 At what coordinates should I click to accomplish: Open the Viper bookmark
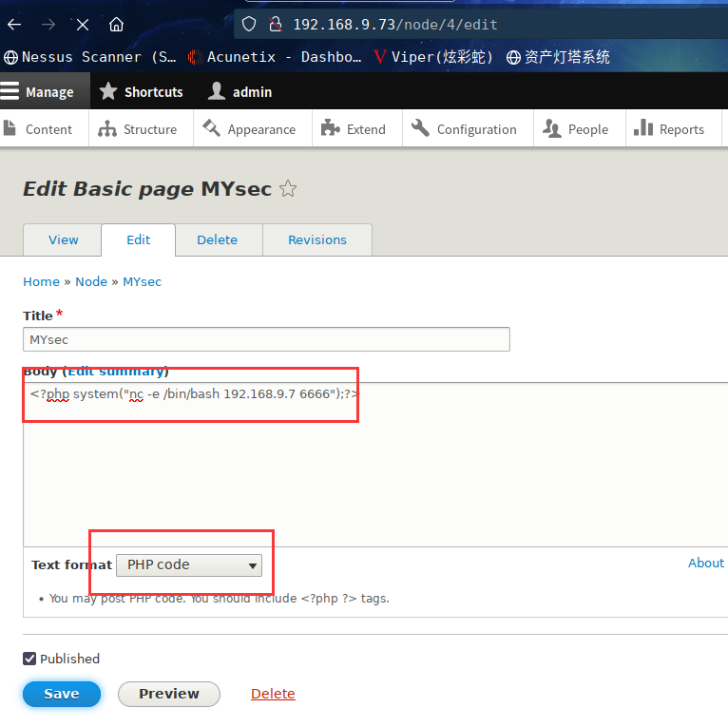[x=433, y=57]
